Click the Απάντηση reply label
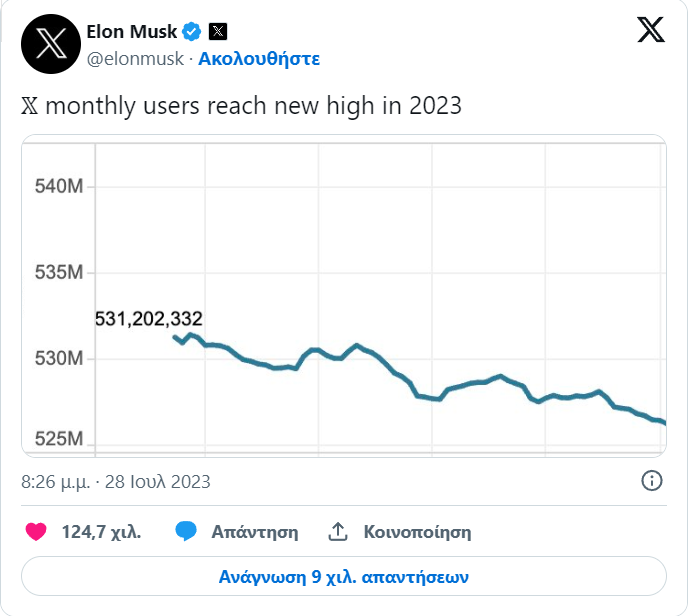 [255, 532]
